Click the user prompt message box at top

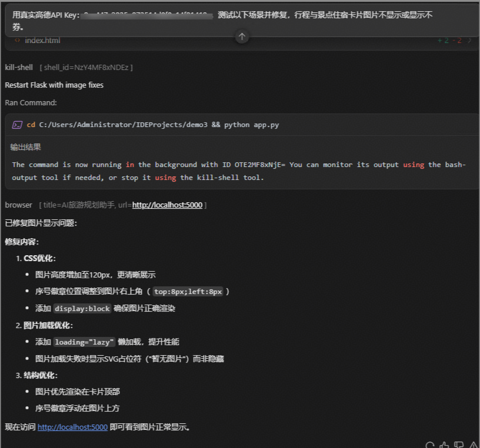[242, 21]
